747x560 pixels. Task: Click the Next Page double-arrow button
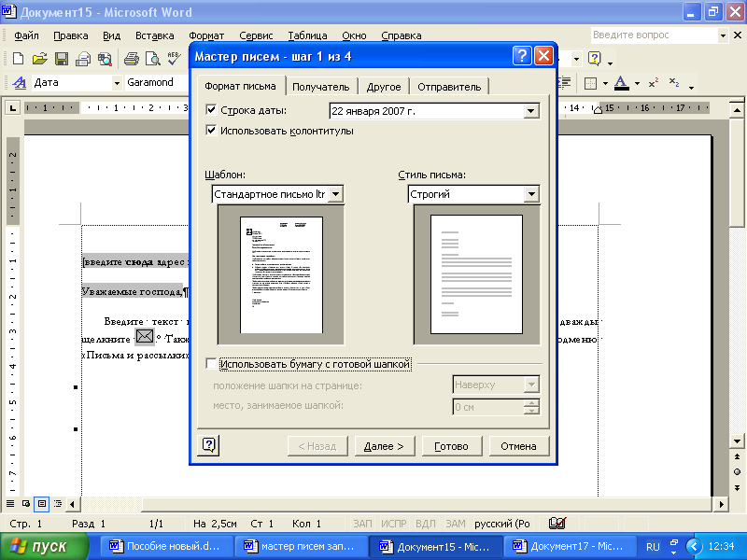(737, 487)
